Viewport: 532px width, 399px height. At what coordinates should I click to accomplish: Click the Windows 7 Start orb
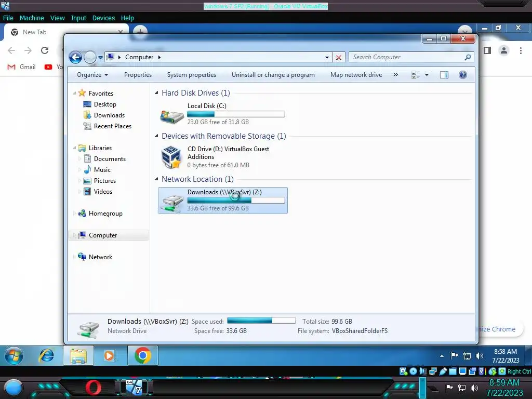click(14, 355)
